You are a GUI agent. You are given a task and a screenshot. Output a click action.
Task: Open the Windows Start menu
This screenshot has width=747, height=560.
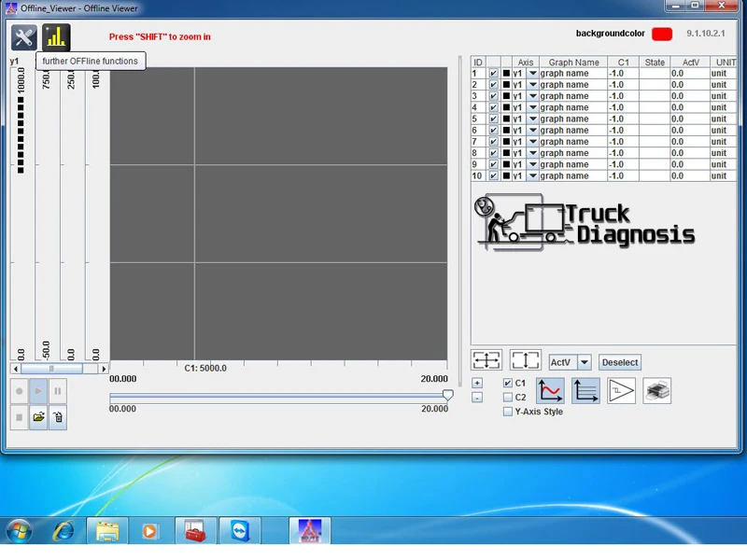(19, 530)
